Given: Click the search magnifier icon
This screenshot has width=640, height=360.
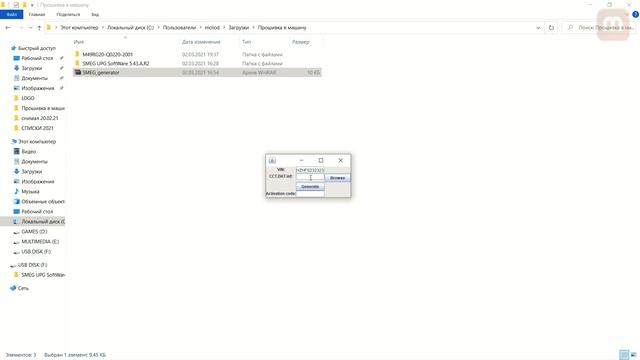Looking at the screenshot, I should (570, 28).
